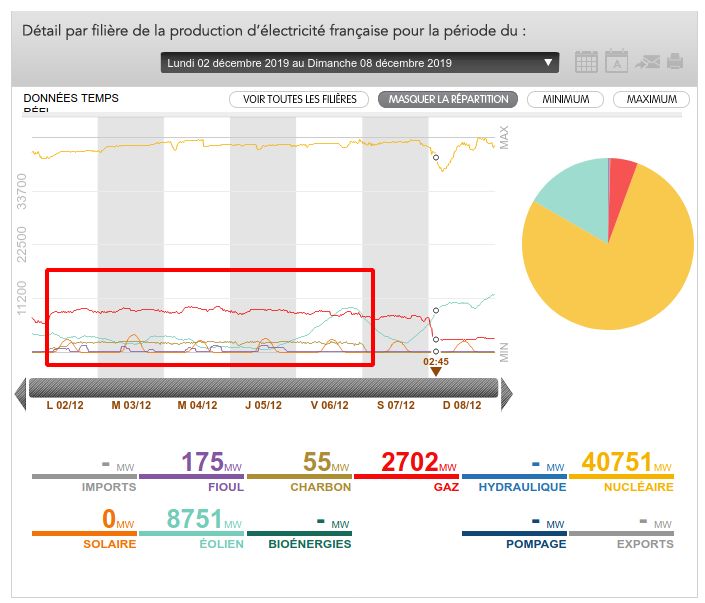Select the V 06/12 day label
The height and width of the screenshot is (603, 705).
(x=329, y=406)
